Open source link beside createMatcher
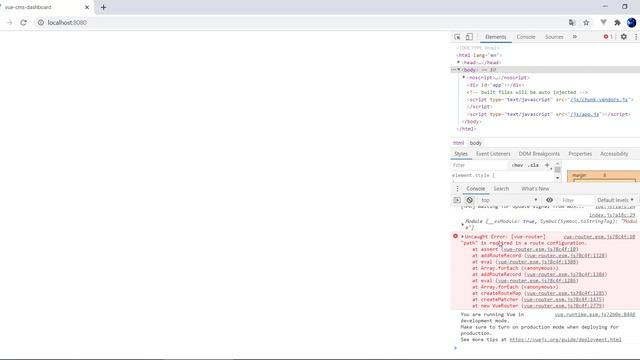This screenshot has height=360, width=640. pos(563,299)
